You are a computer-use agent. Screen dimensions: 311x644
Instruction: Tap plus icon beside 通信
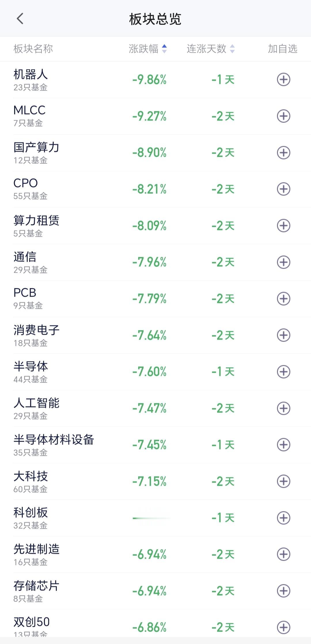[283, 262]
